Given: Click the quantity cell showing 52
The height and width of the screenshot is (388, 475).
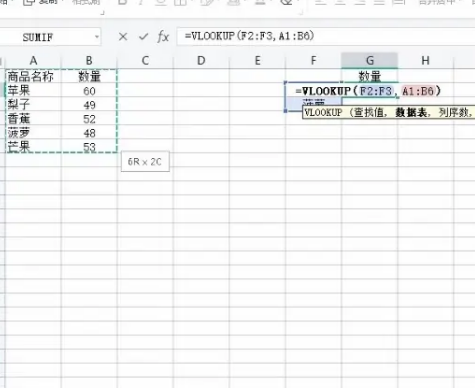Looking at the screenshot, I should tap(89, 119).
